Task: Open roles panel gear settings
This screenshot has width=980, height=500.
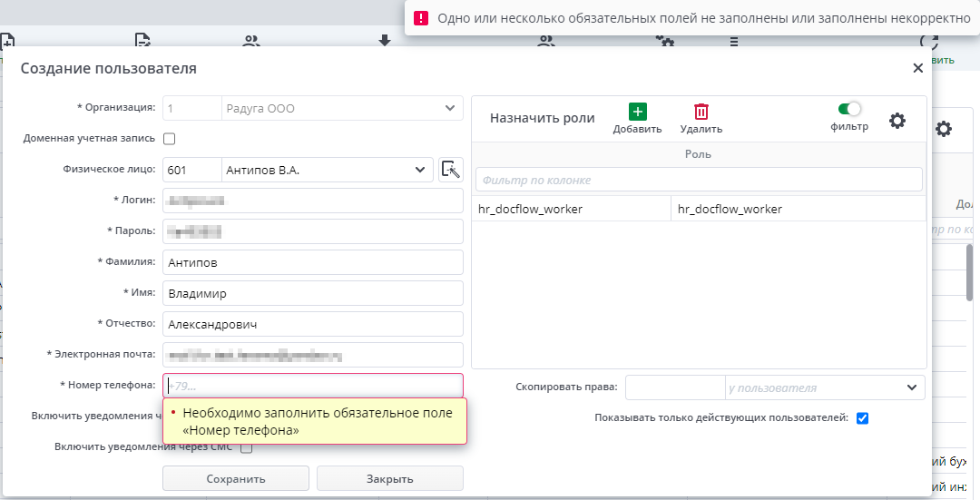Action: (897, 121)
